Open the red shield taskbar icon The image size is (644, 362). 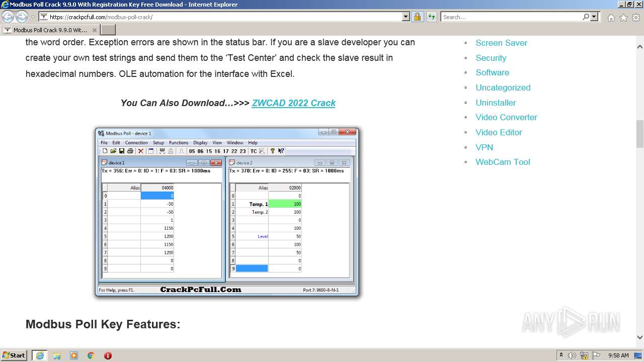pos(108,355)
